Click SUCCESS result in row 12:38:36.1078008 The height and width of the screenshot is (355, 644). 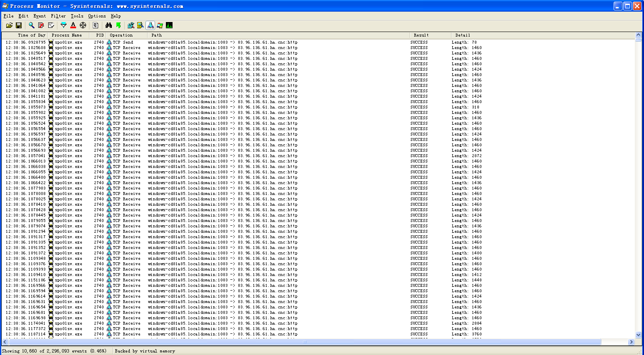pos(419,194)
